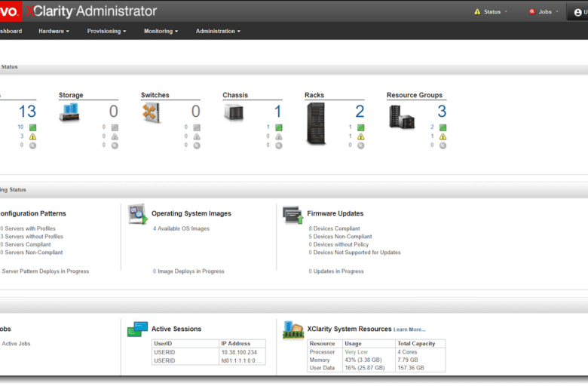
Task: Open the Provisioning menu
Action: pos(106,31)
